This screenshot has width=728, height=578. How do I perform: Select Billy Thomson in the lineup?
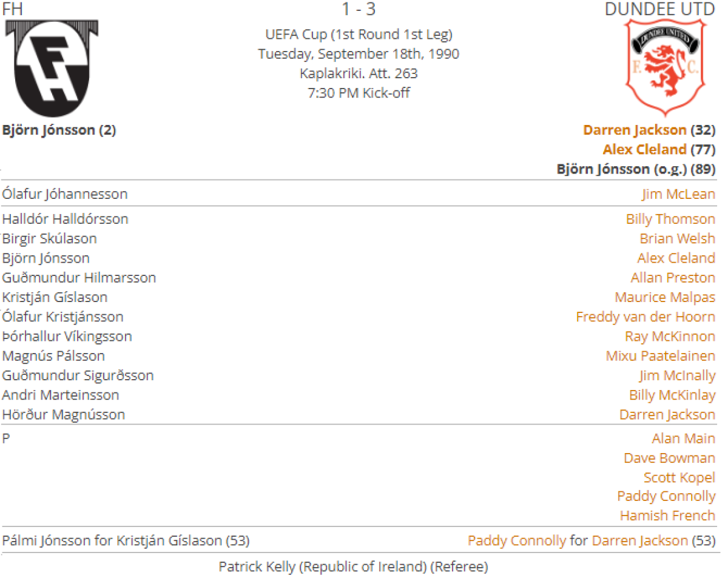[x=670, y=219]
